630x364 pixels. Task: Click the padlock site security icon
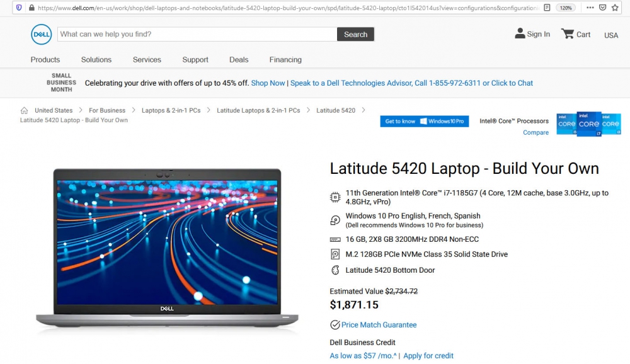31,8
